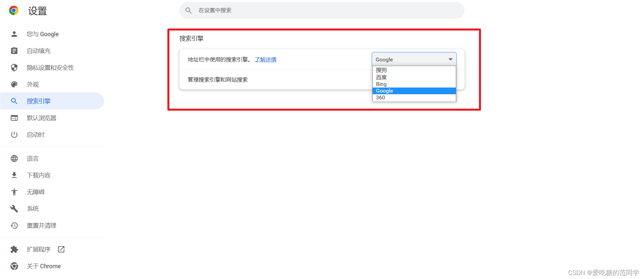Click the Chrome logo beside 设置
644x279 pixels.
[14, 11]
